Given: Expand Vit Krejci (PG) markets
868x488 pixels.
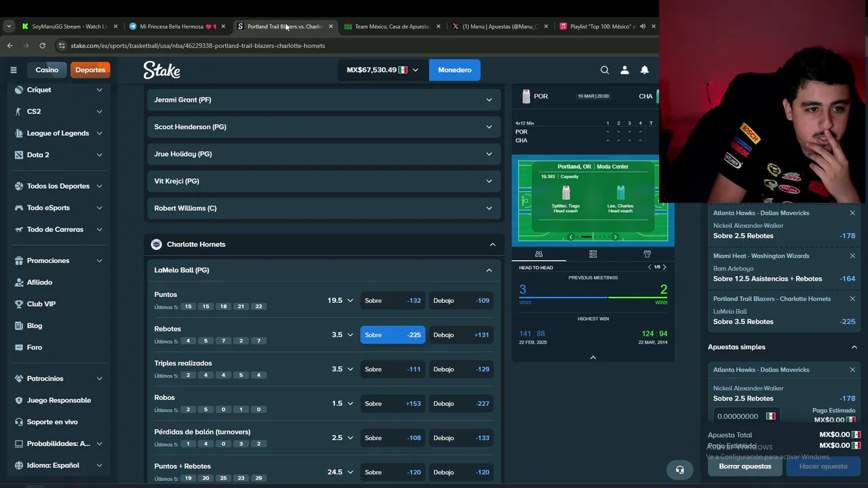Looking at the screenshot, I should pos(323,181).
